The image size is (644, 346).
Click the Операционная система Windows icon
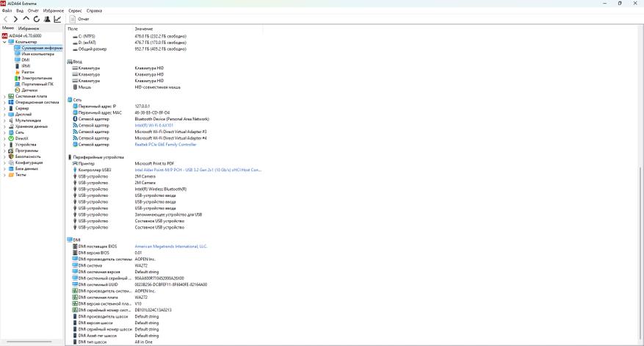point(11,102)
